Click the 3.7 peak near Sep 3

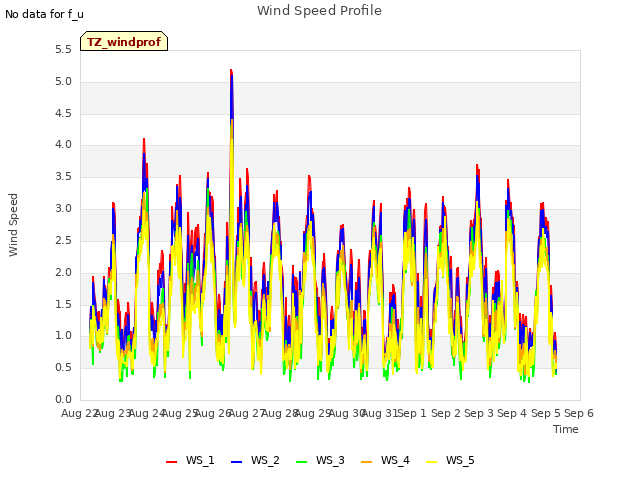pos(477,165)
